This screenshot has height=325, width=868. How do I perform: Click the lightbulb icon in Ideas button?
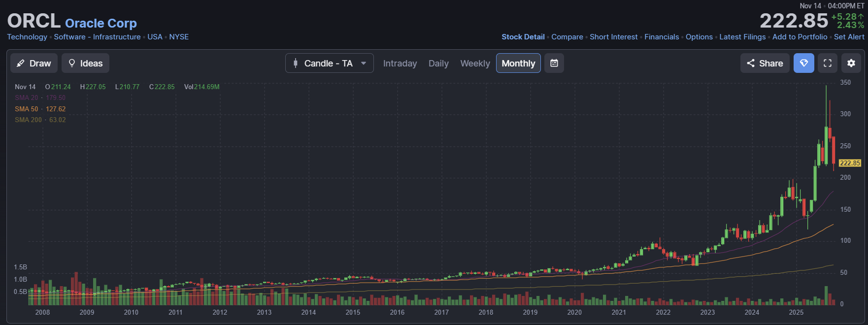pos(72,63)
